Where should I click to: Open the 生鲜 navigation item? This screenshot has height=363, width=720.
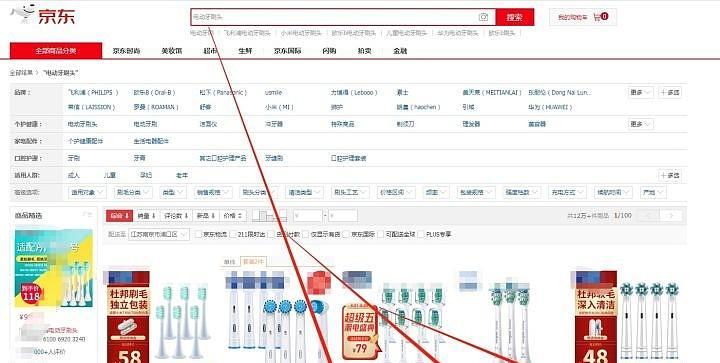point(245,51)
